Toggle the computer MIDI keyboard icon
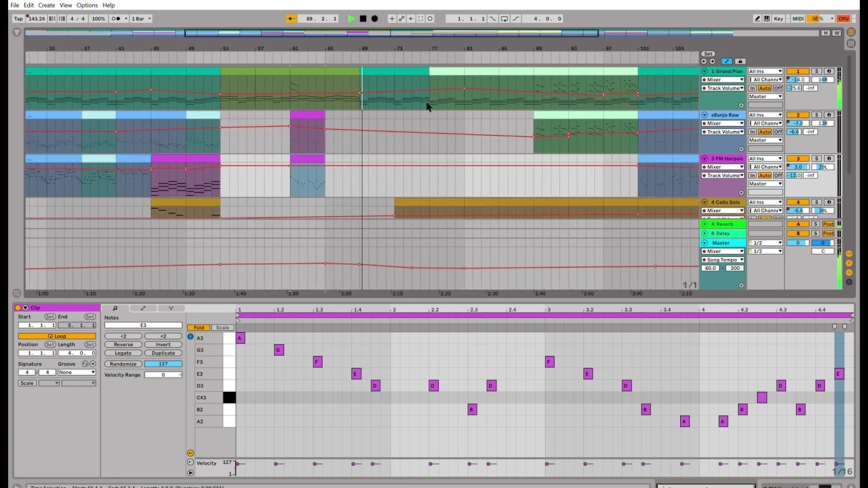868x488 pixels. coord(767,19)
